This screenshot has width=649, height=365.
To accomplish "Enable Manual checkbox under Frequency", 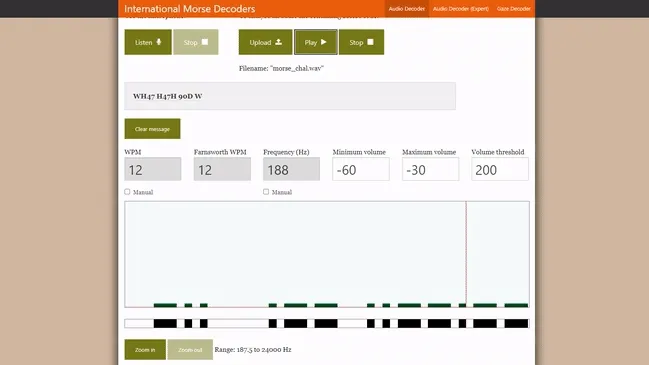I will click(266, 192).
